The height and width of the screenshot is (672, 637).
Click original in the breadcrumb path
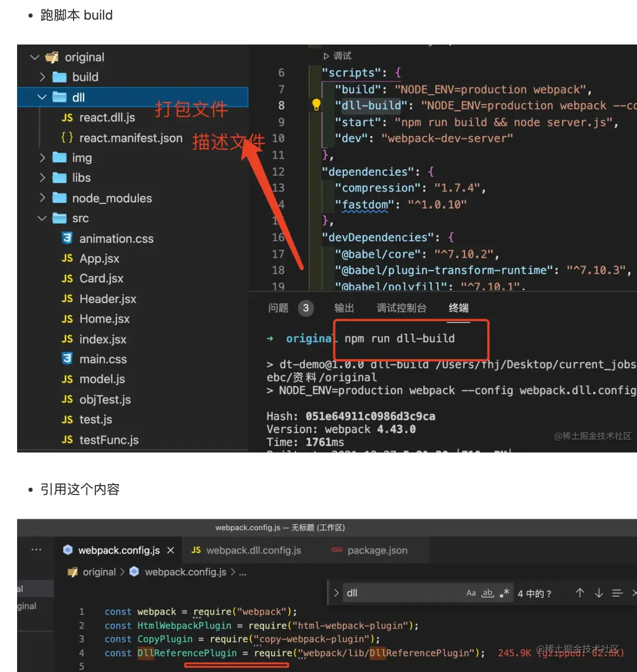(99, 572)
